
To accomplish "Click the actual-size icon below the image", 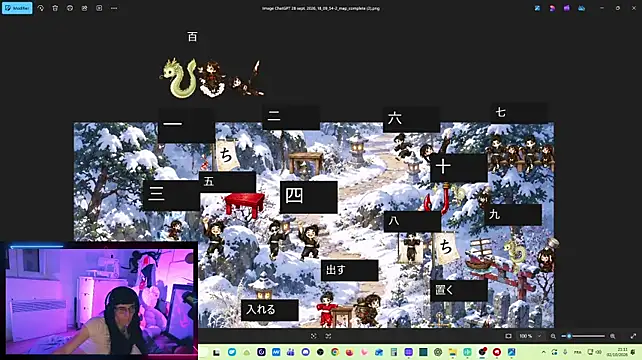I will click(328, 336).
